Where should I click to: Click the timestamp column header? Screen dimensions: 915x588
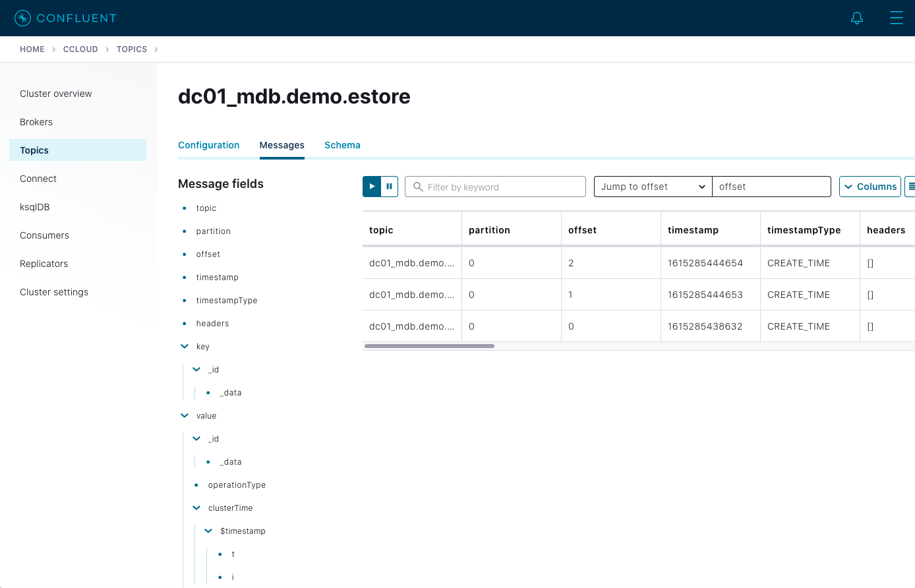tap(711, 229)
